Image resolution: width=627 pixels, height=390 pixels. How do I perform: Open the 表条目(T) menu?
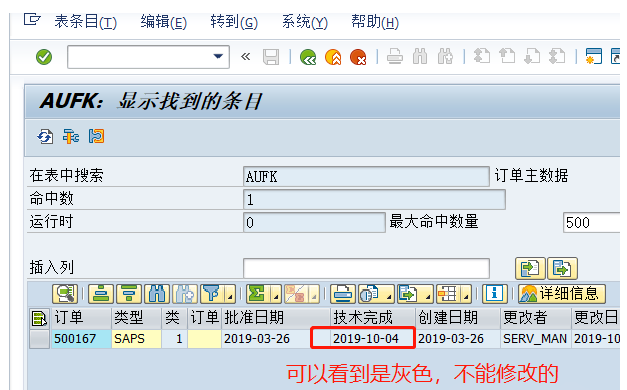85,22
